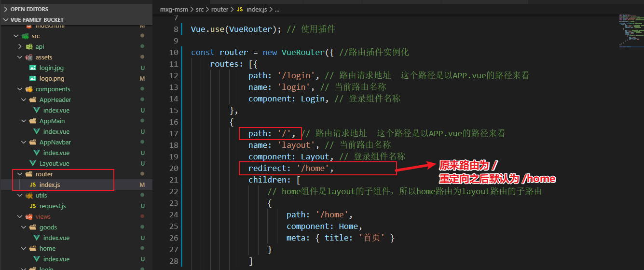Click the AppNavbar folder icon
This screenshot has height=270, width=644.
33,142
